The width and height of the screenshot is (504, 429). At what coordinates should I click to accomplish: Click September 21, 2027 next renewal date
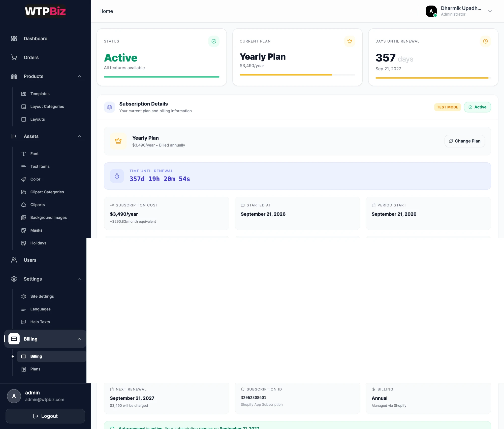tap(132, 398)
